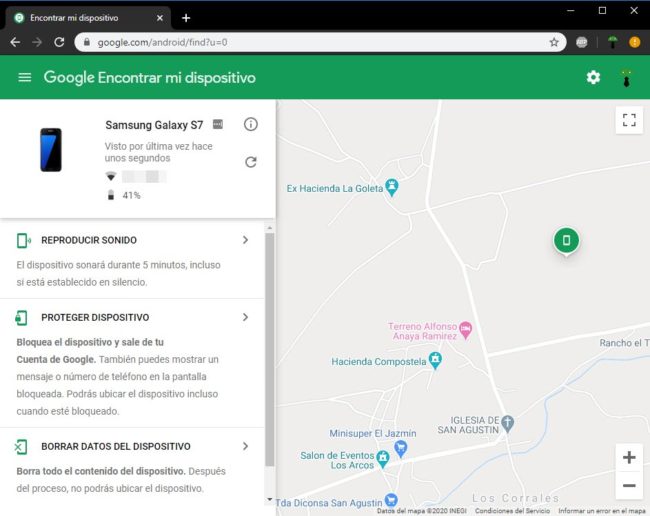Screen dimensions: 650x516
Task: Expand the BORRAR DATOS DEL DISPOSITIVO option
Action: (x=245, y=446)
